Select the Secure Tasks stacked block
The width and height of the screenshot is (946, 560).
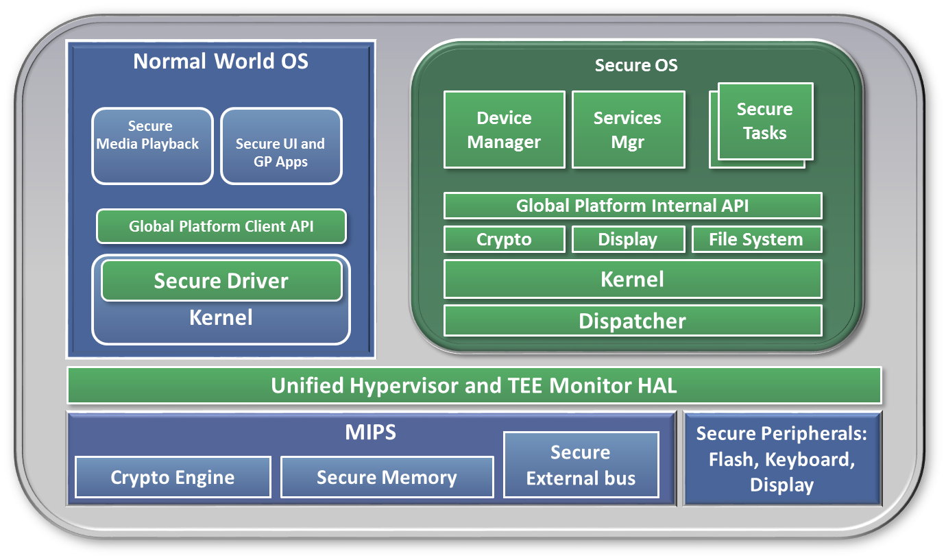(764, 121)
